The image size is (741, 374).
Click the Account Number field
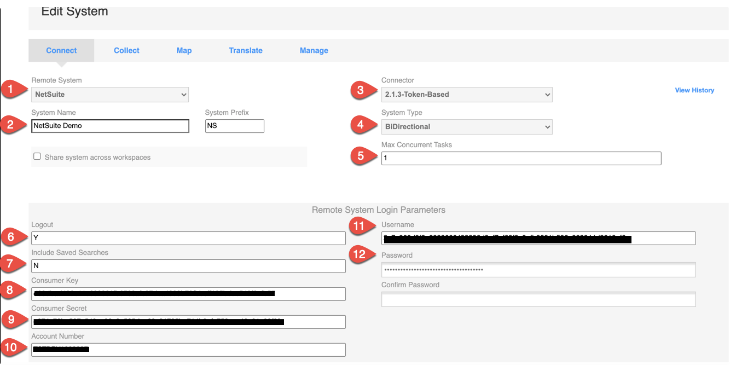click(189, 350)
